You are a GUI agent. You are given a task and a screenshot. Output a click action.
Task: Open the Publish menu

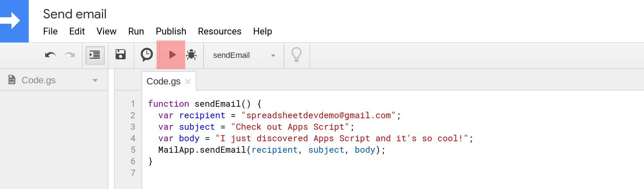point(171,32)
